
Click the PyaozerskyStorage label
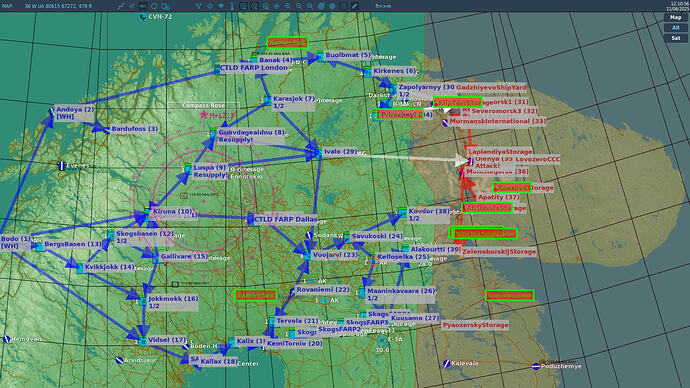475,325
